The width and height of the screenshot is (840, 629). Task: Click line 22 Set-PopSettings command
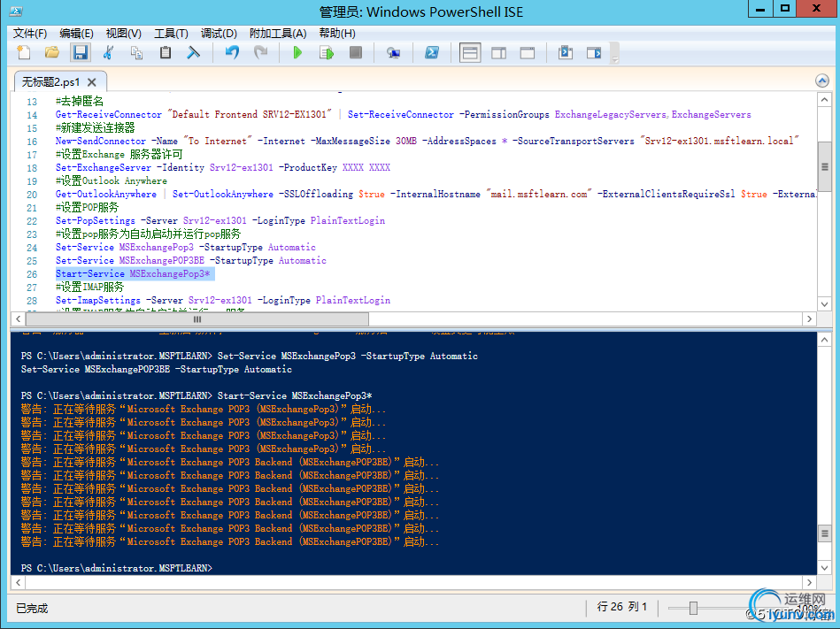tap(220, 220)
